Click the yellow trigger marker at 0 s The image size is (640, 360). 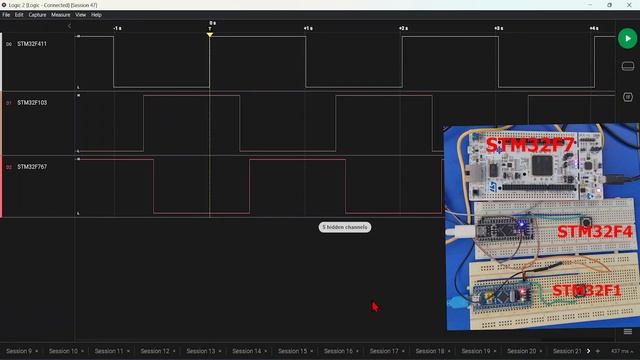pos(210,35)
